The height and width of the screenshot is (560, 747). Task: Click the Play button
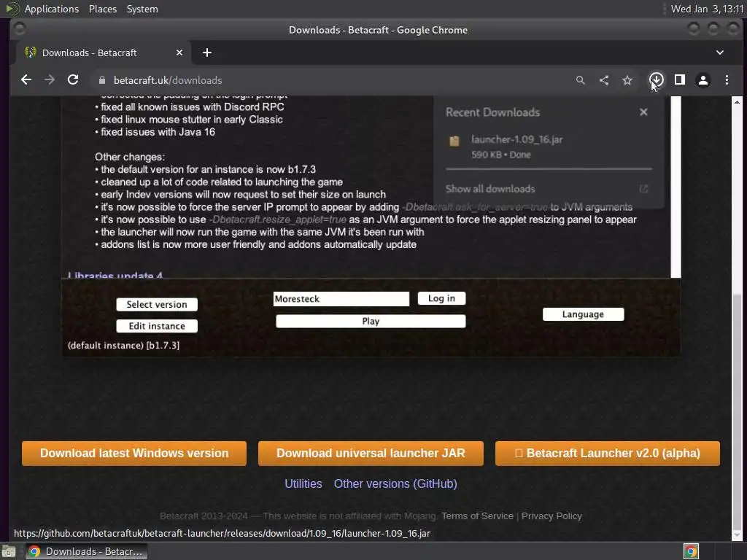[371, 322]
